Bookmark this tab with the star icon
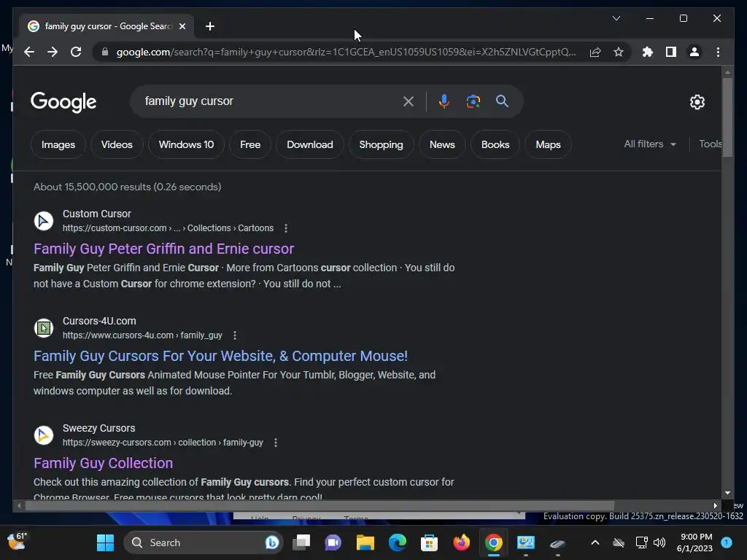The width and height of the screenshot is (747, 560). [x=619, y=52]
